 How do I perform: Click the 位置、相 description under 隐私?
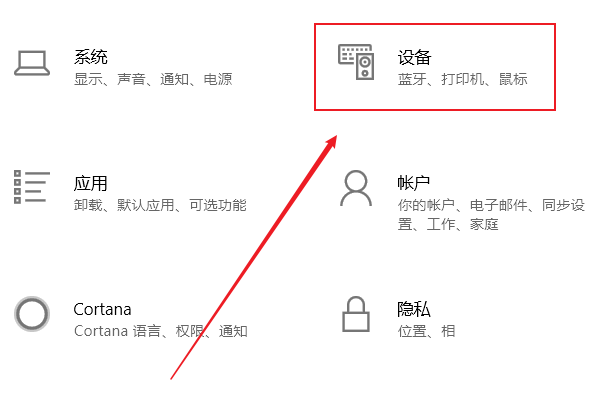click(x=426, y=331)
